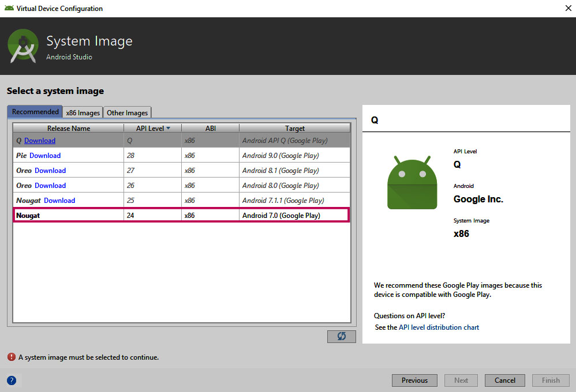Click the Previous button
The height and width of the screenshot is (392, 576).
tap(414, 380)
